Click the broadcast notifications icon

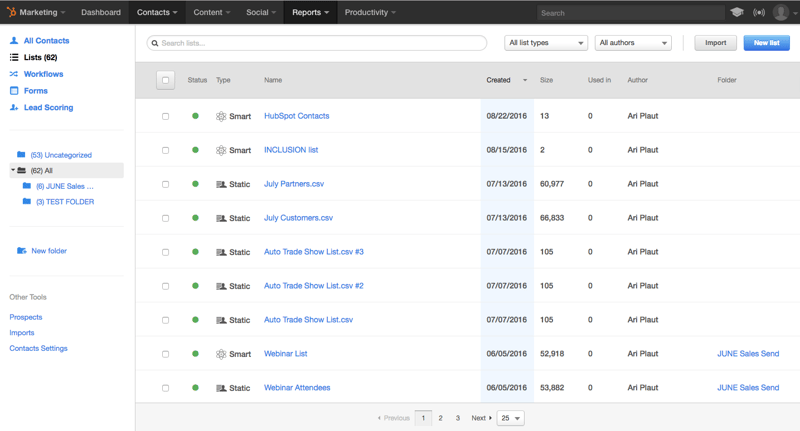tap(759, 13)
